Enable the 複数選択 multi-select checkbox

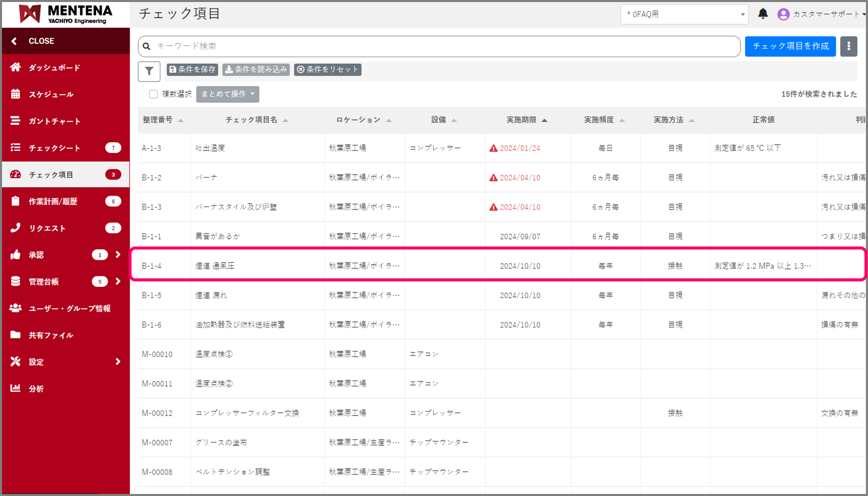coord(153,94)
